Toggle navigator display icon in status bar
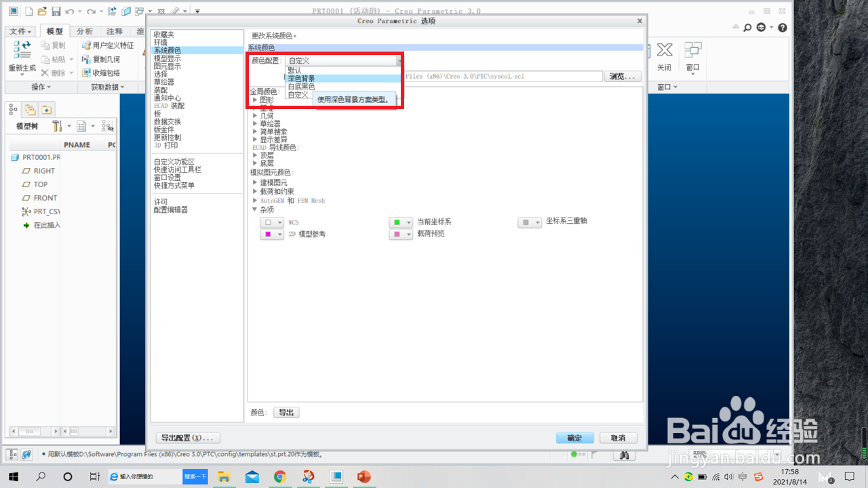 [12, 455]
